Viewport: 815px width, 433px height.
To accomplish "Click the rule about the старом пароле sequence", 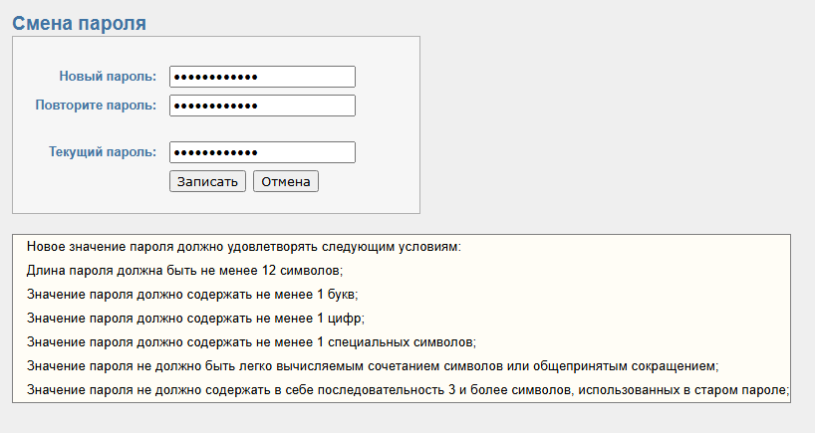I will 407,390.
